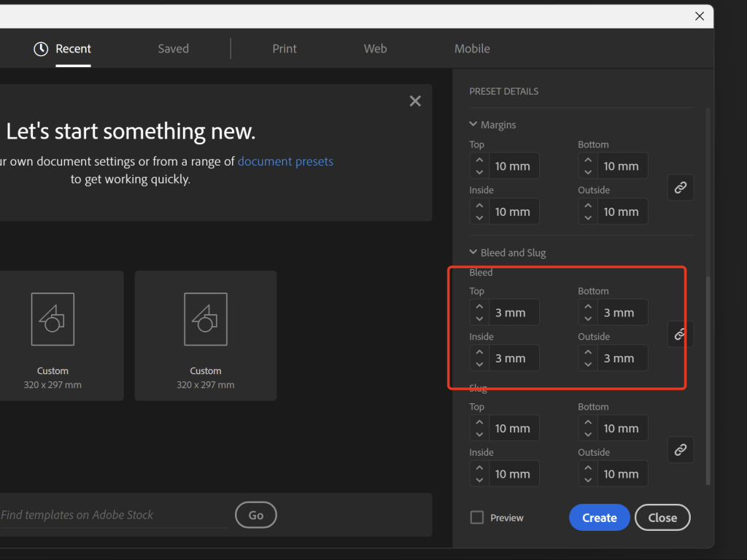The height and width of the screenshot is (560, 747).
Task: Click the Bleed Inside input field
Action: click(514, 358)
